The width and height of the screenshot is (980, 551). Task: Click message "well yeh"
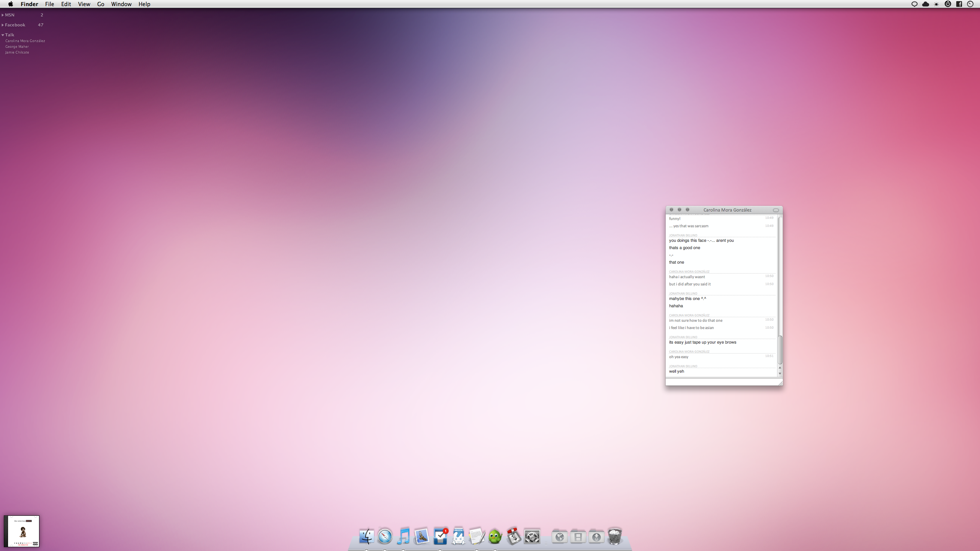tap(676, 371)
